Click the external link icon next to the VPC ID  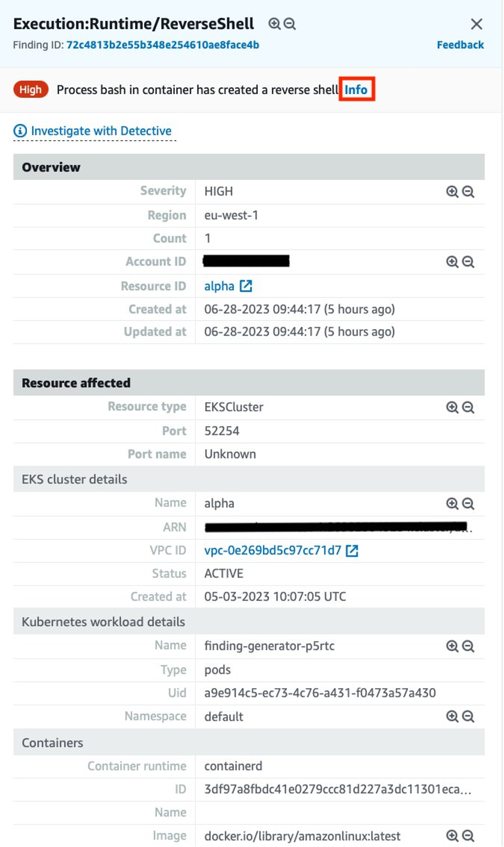(x=351, y=550)
